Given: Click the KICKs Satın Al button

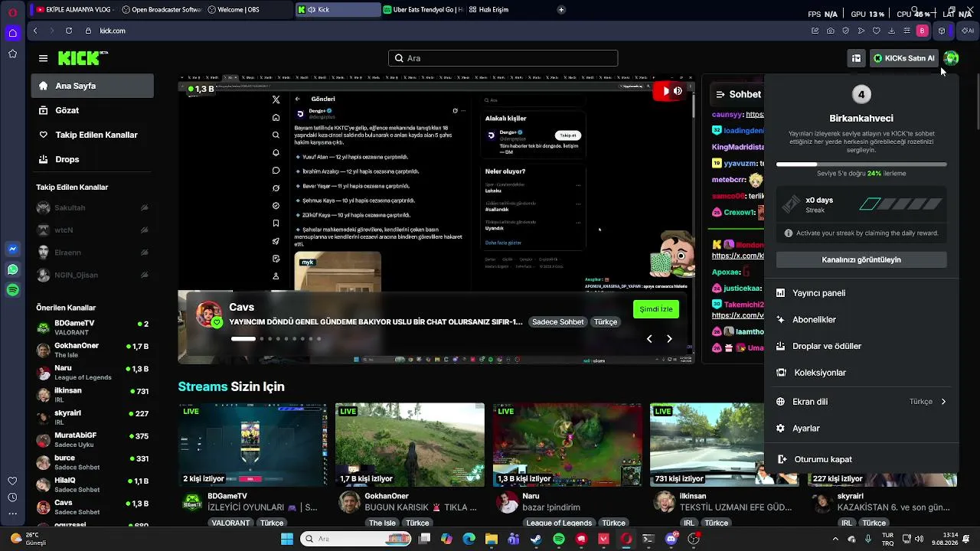Looking at the screenshot, I should (x=904, y=58).
